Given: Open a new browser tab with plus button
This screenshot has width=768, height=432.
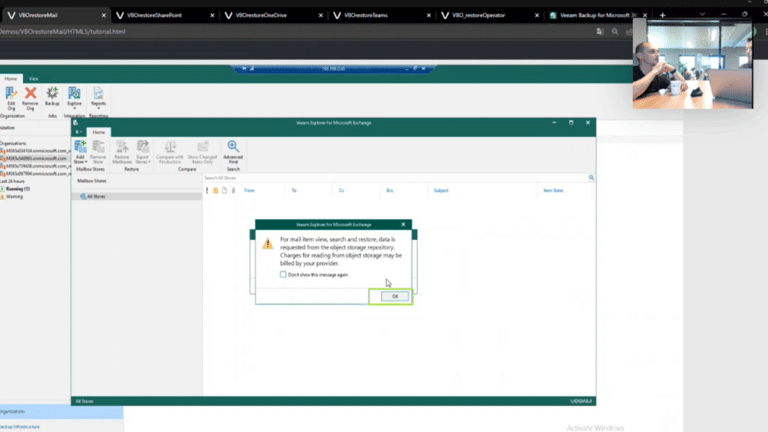Looking at the screenshot, I should pyautogui.click(x=662, y=15).
